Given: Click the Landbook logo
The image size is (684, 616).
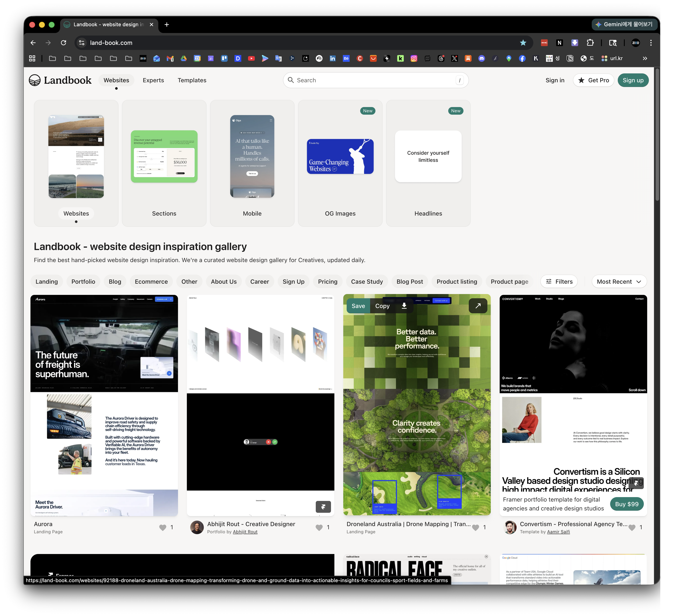Looking at the screenshot, I should [x=60, y=80].
